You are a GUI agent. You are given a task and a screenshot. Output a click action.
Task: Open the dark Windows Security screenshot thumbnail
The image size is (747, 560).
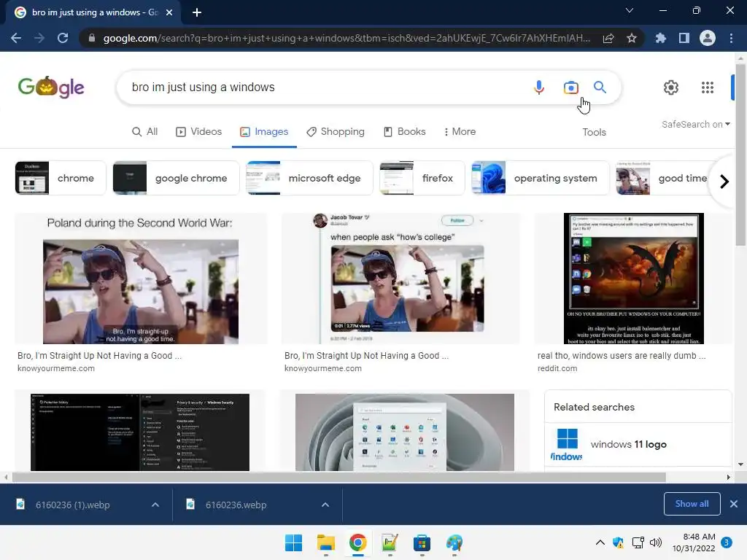point(139,432)
